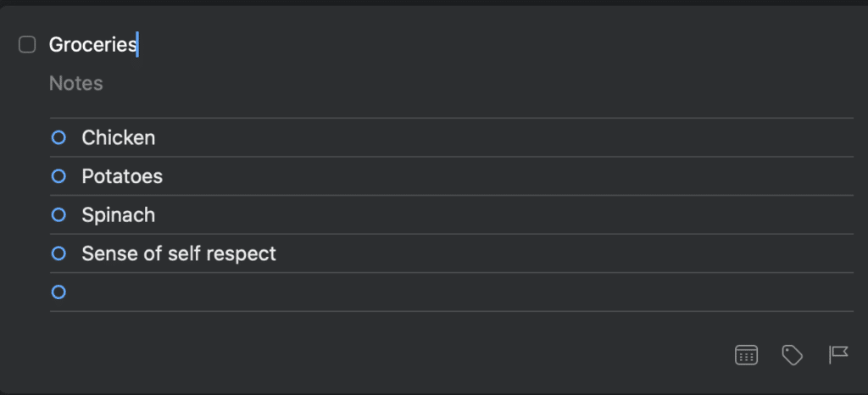
Task: Click the circle on the empty checklist row
Action: [58, 292]
